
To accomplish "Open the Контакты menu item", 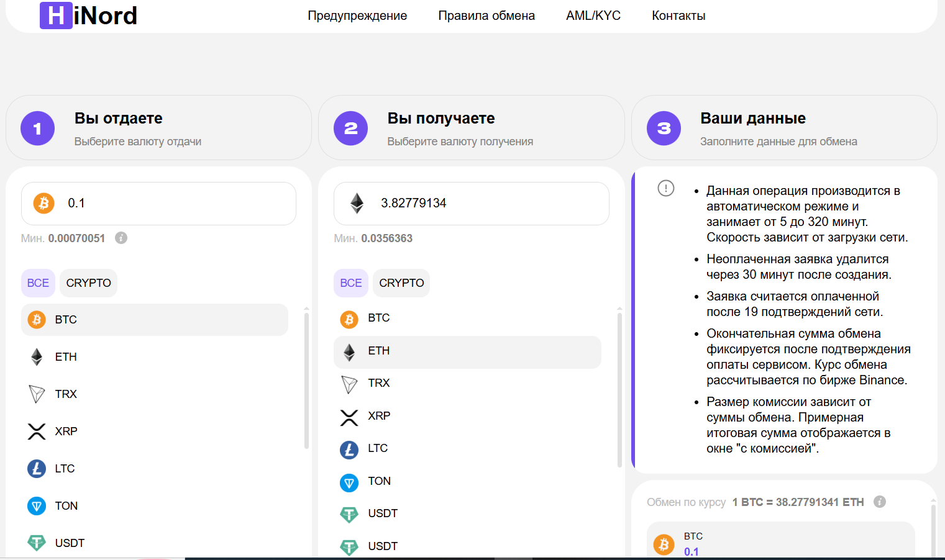I will point(678,16).
